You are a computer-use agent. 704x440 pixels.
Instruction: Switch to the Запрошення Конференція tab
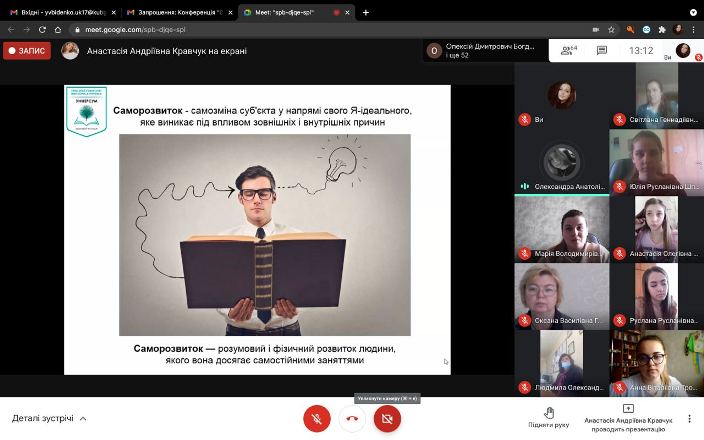point(173,13)
